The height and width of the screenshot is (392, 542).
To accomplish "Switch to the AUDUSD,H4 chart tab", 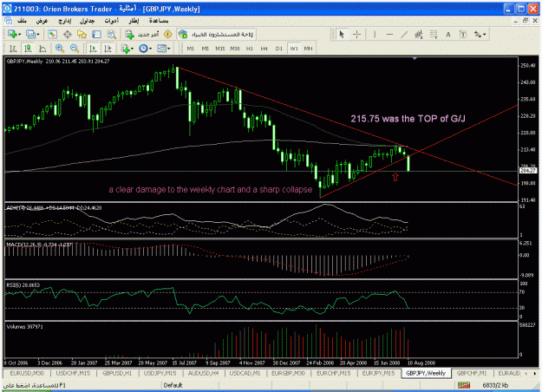I will pyautogui.click(x=203, y=373).
